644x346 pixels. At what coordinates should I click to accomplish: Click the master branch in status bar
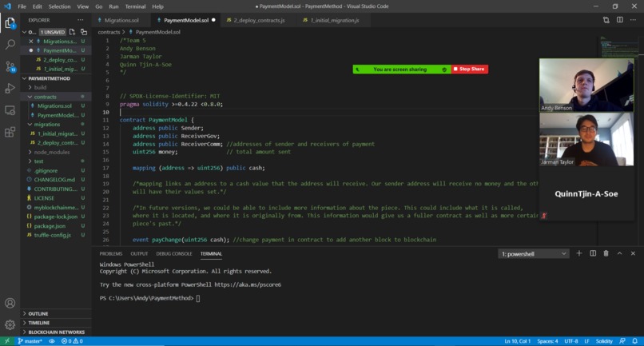30,341
